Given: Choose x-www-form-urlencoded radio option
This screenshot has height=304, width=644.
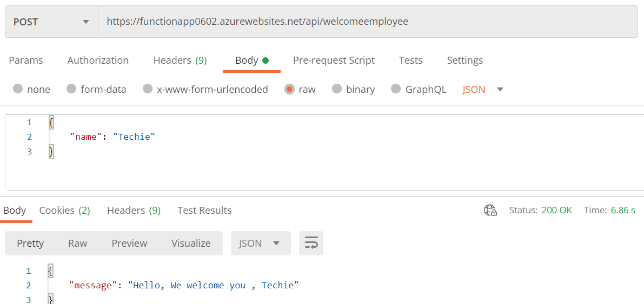Looking at the screenshot, I should click(x=148, y=89).
